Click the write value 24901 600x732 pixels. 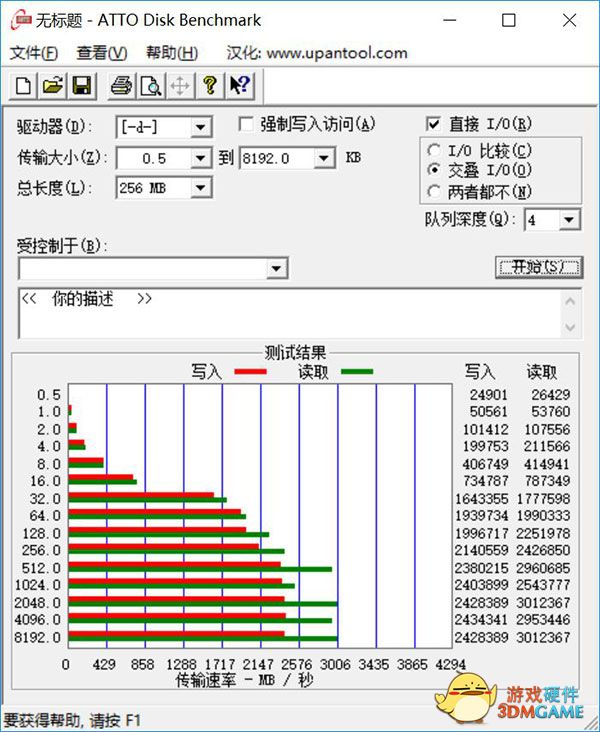[x=488, y=395]
